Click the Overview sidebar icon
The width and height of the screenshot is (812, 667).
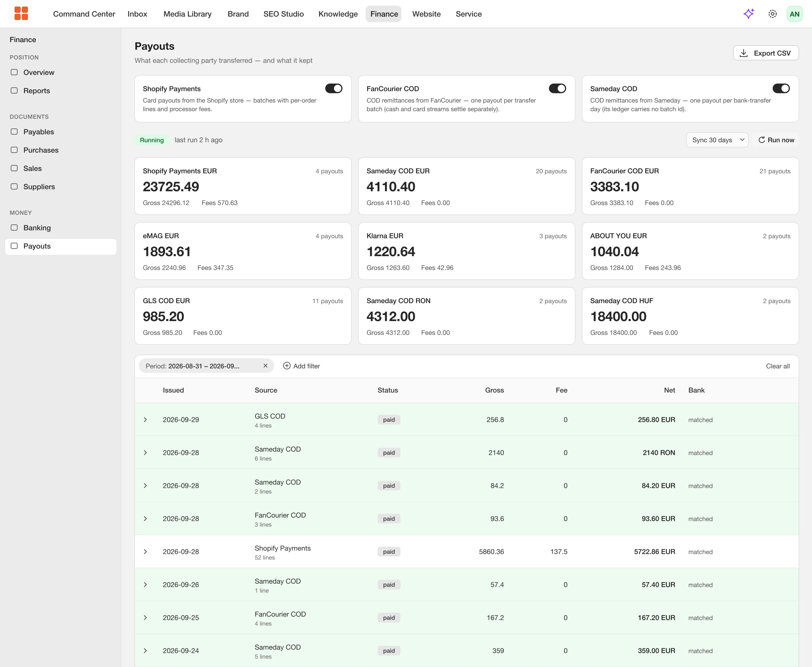click(x=14, y=72)
